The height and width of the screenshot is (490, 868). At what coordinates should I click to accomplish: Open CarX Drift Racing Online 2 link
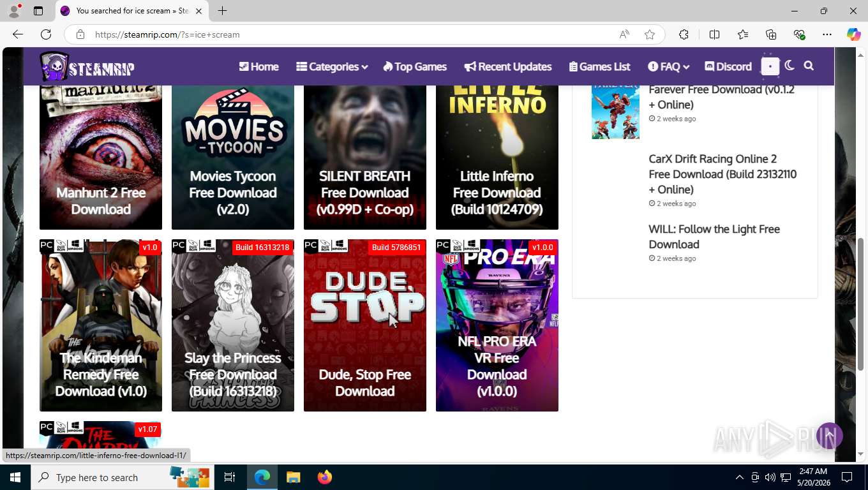pos(722,174)
